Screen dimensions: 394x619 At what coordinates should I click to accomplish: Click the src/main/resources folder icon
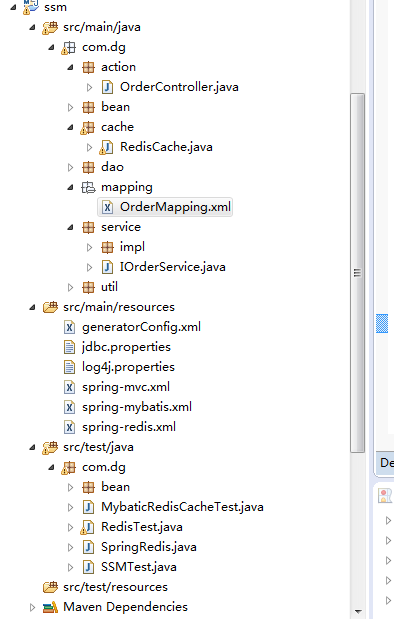pyautogui.click(x=50, y=307)
